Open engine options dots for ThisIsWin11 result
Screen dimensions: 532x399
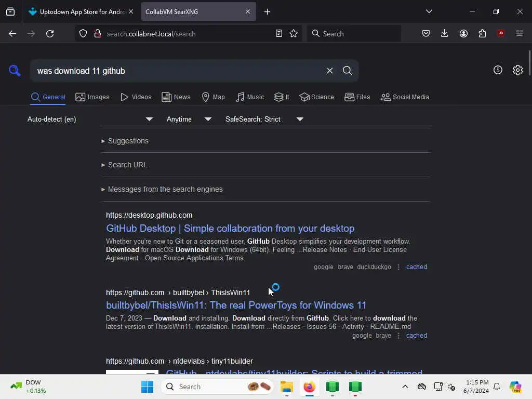click(x=398, y=336)
